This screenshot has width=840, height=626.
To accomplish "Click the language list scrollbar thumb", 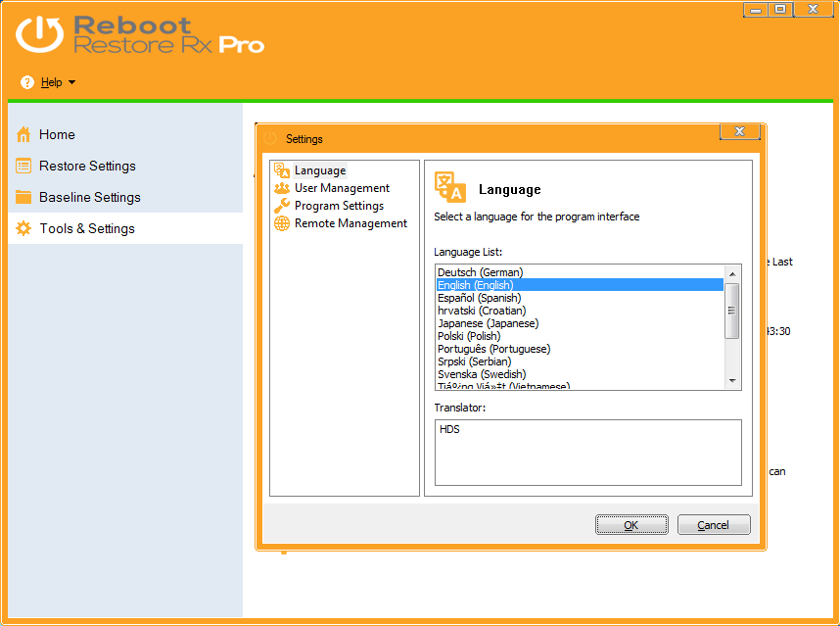I will pyautogui.click(x=732, y=311).
